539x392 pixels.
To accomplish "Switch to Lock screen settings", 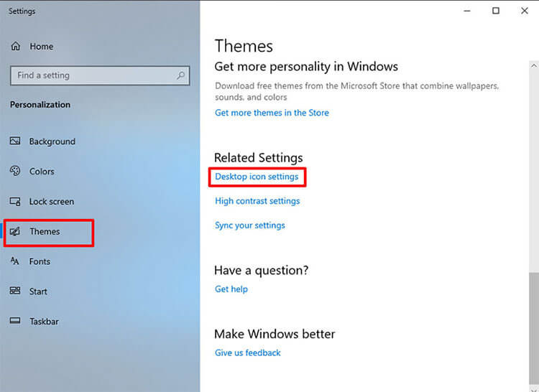I will 51,202.
